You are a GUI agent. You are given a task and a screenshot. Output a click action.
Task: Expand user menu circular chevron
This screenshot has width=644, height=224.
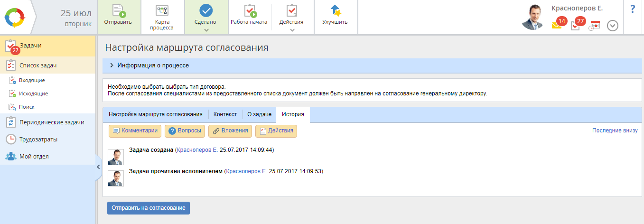[x=613, y=26]
